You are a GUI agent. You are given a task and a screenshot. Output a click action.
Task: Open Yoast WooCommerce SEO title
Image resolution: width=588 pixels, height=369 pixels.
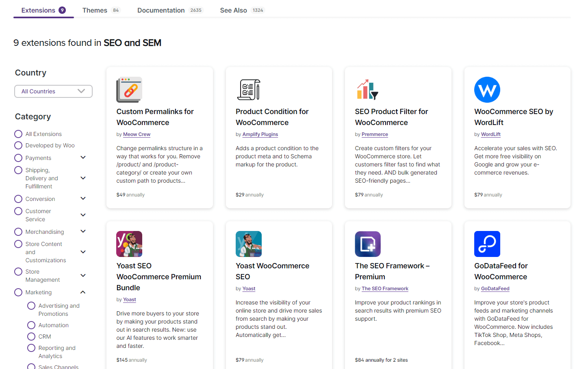coord(272,271)
